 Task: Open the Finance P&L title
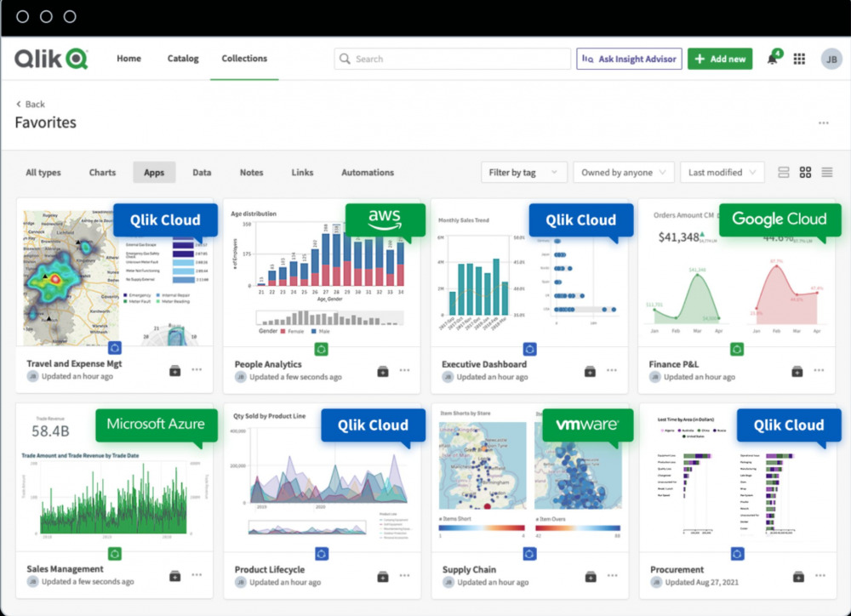pos(673,364)
